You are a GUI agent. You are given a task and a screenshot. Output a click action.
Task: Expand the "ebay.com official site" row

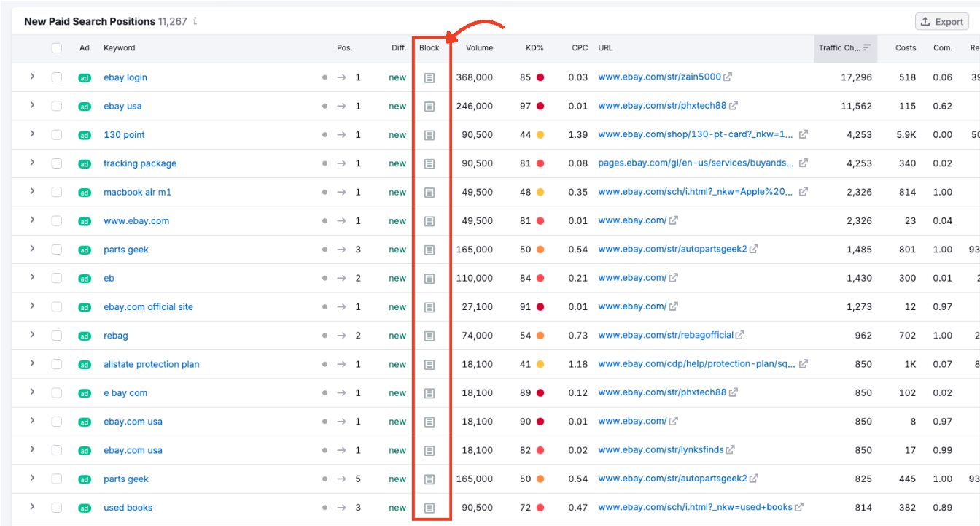point(31,306)
